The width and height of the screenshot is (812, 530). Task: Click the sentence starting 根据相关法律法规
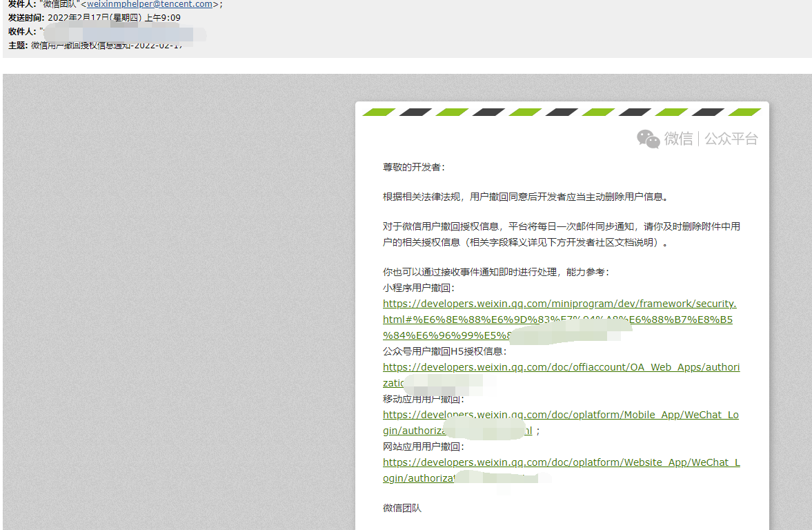point(527,197)
